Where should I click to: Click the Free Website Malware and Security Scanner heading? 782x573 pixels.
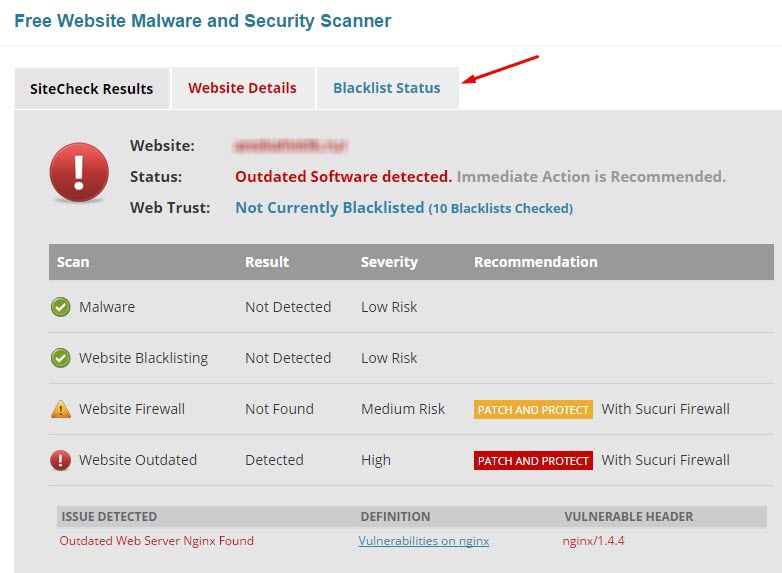(x=203, y=21)
